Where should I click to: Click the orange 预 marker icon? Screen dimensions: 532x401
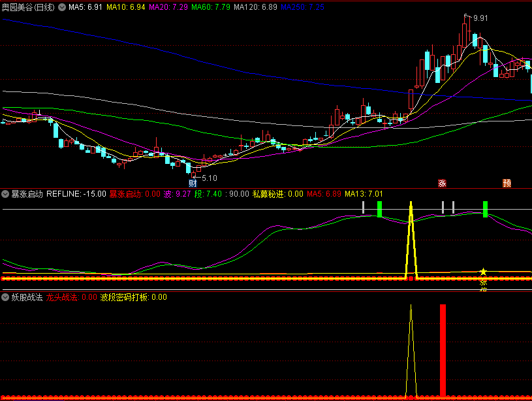(x=507, y=183)
